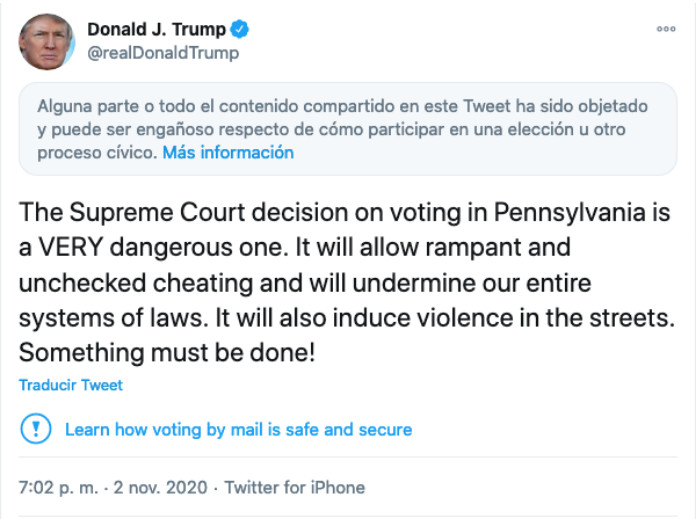Click the "Twitter for iPhone" source label

pyautogui.click(x=294, y=488)
